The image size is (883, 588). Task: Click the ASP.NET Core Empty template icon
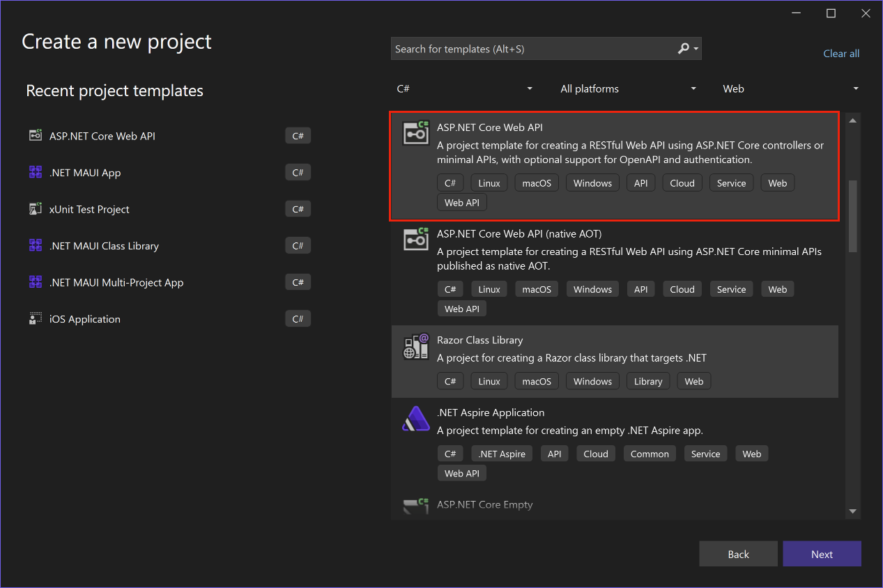(x=415, y=504)
